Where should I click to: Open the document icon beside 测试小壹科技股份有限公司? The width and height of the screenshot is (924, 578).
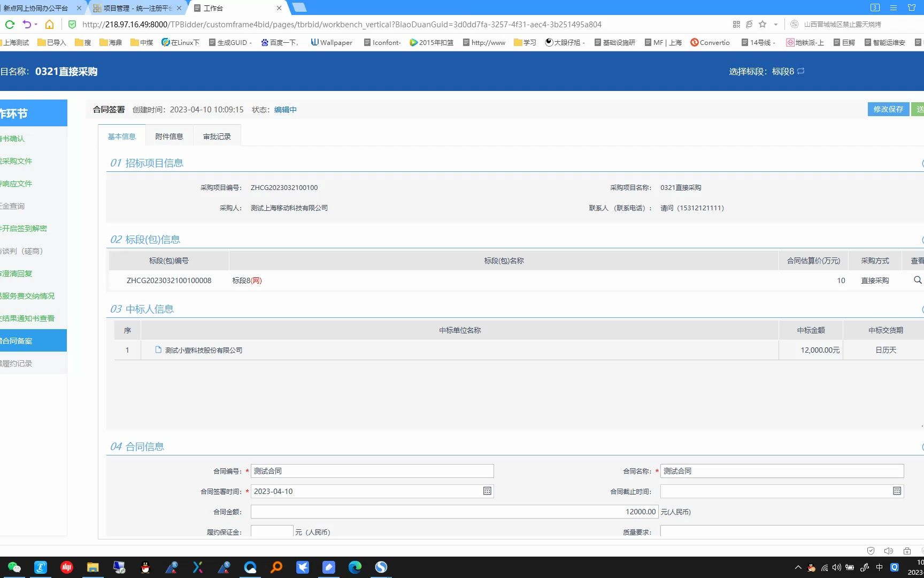tap(158, 349)
